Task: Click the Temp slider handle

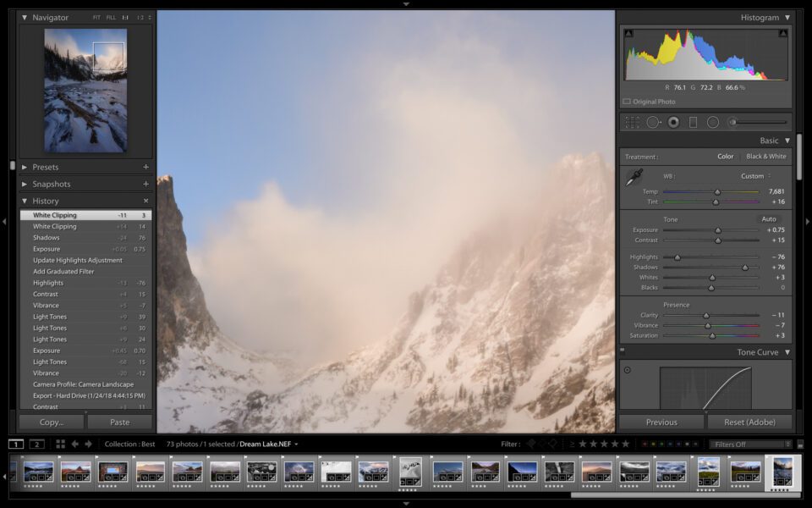Action: [x=717, y=192]
